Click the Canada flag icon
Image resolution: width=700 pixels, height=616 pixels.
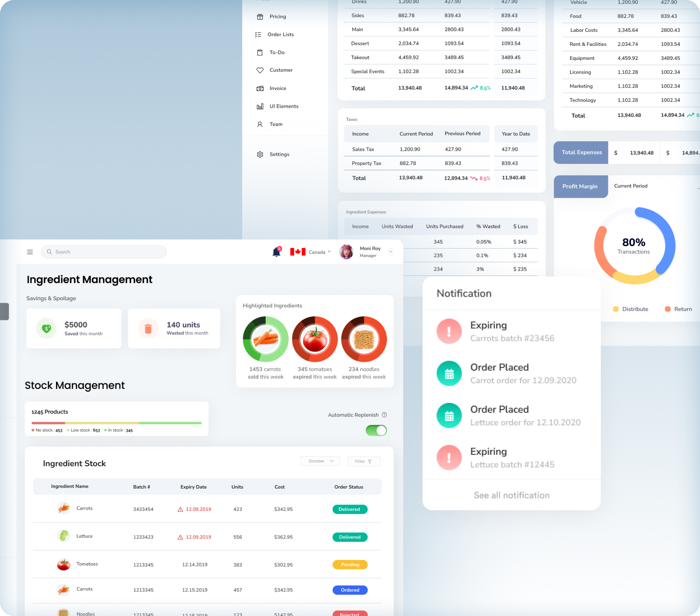click(297, 252)
